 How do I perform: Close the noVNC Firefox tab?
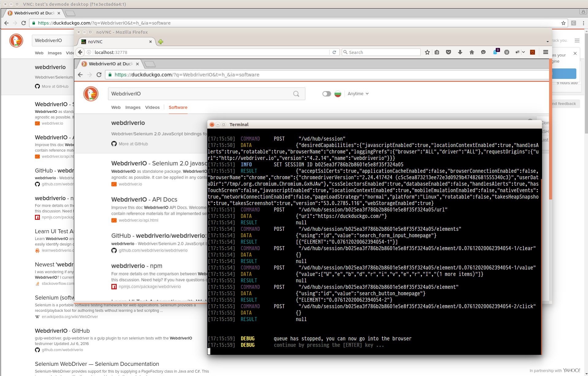point(151,42)
